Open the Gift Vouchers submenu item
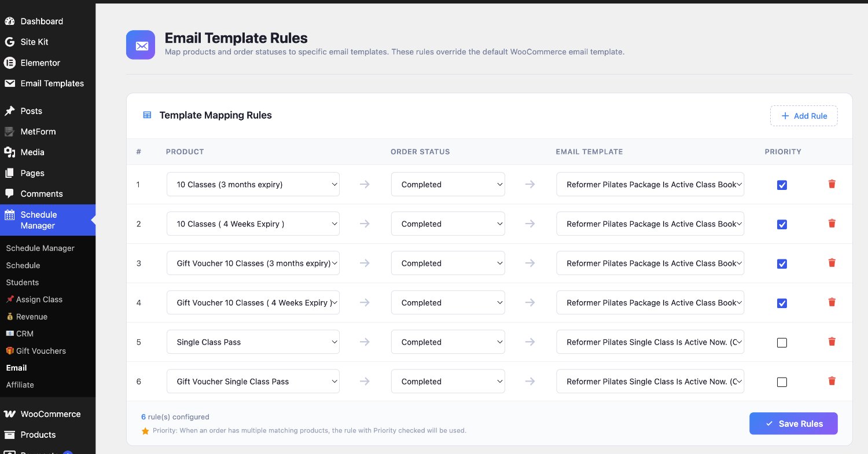The height and width of the screenshot is (454, 868). tap(36, 351)
